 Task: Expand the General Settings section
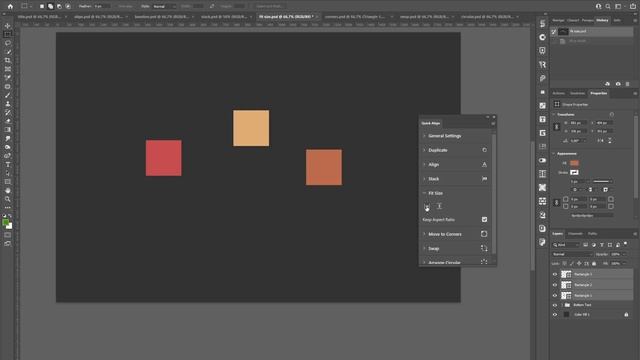[x=424, y=136]
